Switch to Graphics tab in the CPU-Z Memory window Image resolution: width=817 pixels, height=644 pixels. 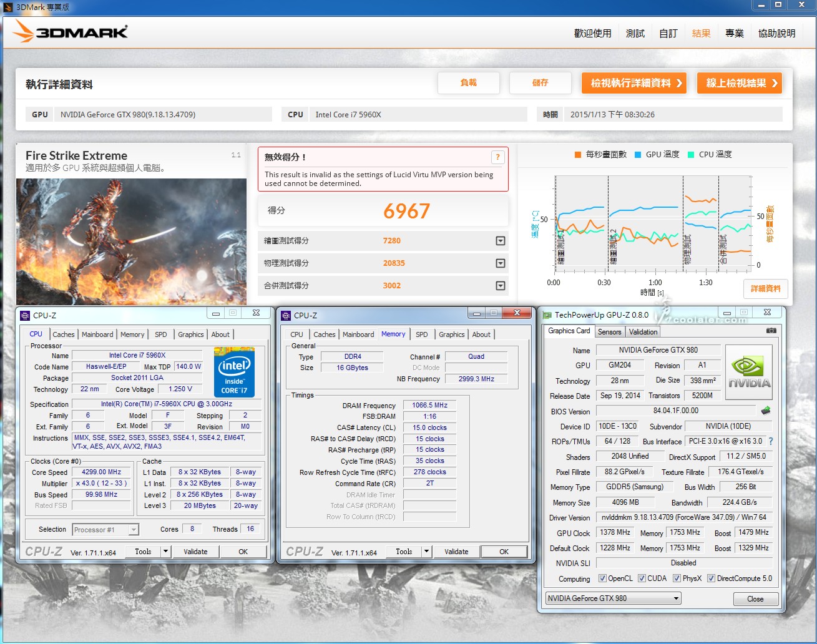[x=451, y=334]
